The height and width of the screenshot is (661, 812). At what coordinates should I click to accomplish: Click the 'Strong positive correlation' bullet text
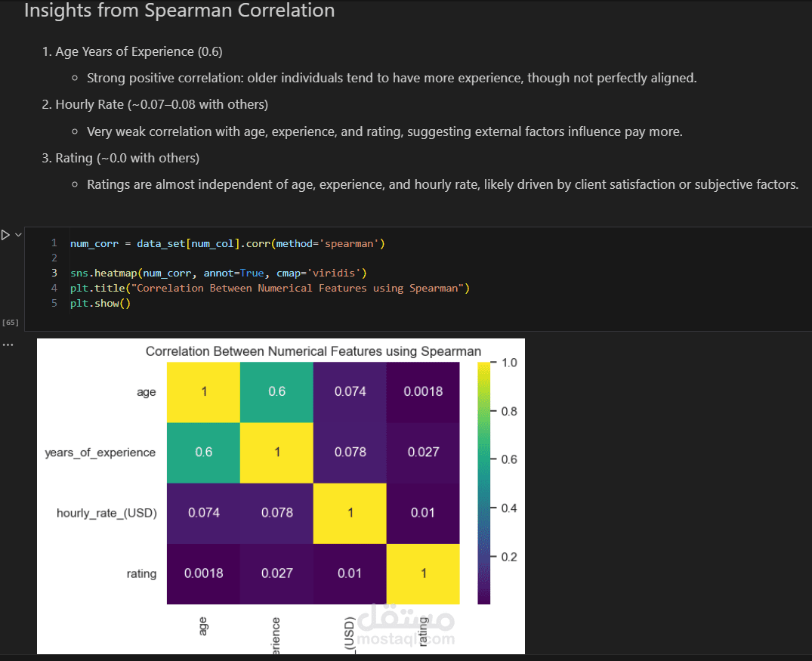[x=391, y=79]
